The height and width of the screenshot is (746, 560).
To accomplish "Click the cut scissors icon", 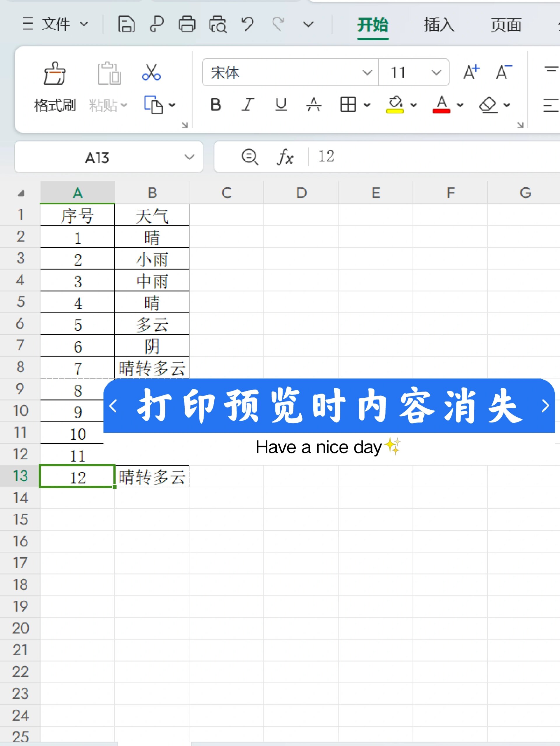I will coord(151,73).
